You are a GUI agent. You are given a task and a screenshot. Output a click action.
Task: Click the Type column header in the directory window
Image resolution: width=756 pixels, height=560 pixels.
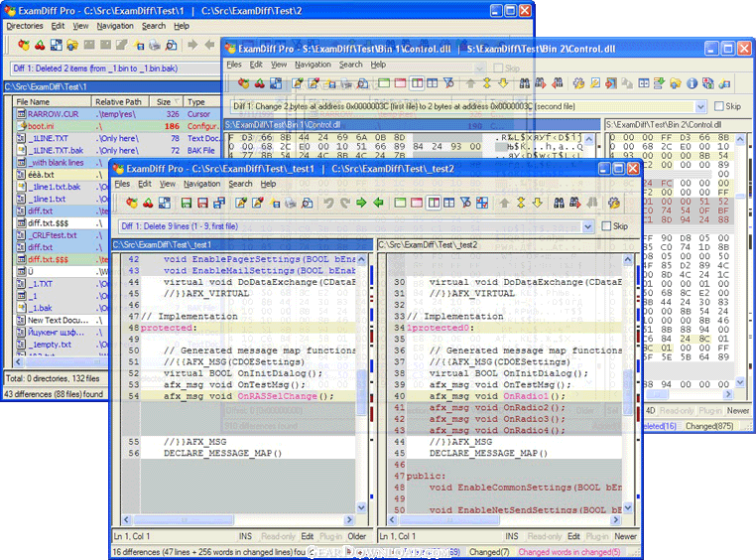pyautogui.click(x=201, y=102)
